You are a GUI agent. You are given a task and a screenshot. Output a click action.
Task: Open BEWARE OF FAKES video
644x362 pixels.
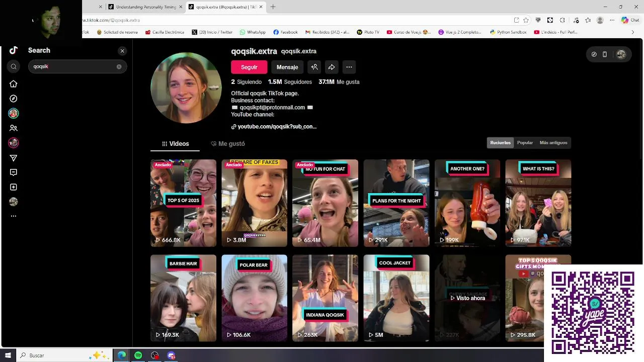254,203
